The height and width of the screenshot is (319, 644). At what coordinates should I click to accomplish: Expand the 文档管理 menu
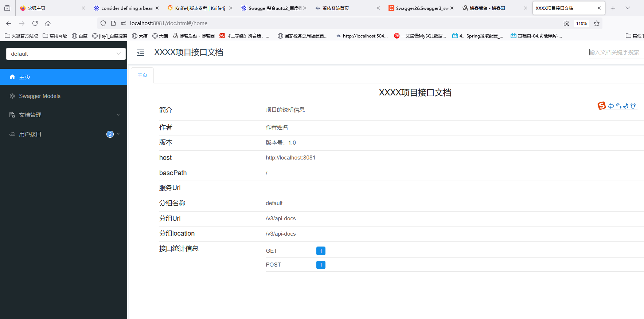click(64, 115)
